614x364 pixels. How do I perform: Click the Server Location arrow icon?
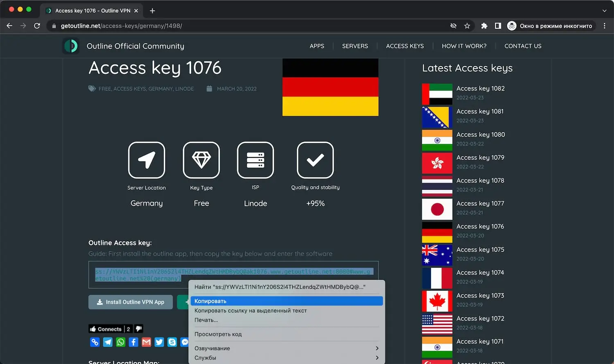(147, 160)
